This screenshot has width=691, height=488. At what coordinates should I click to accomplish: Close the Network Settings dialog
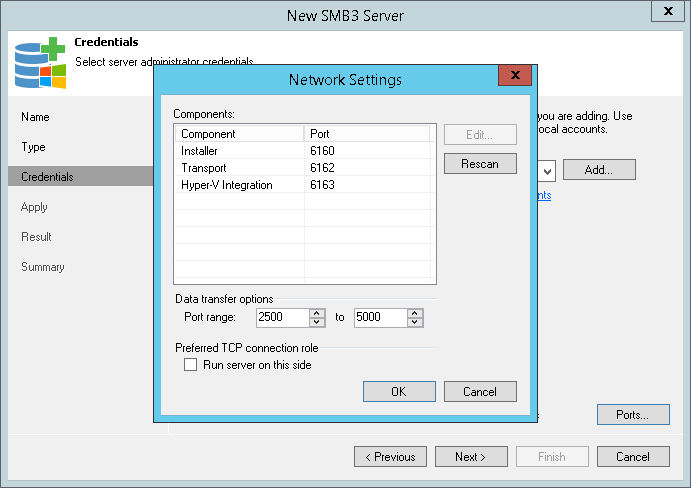click(x=514, y=76)
